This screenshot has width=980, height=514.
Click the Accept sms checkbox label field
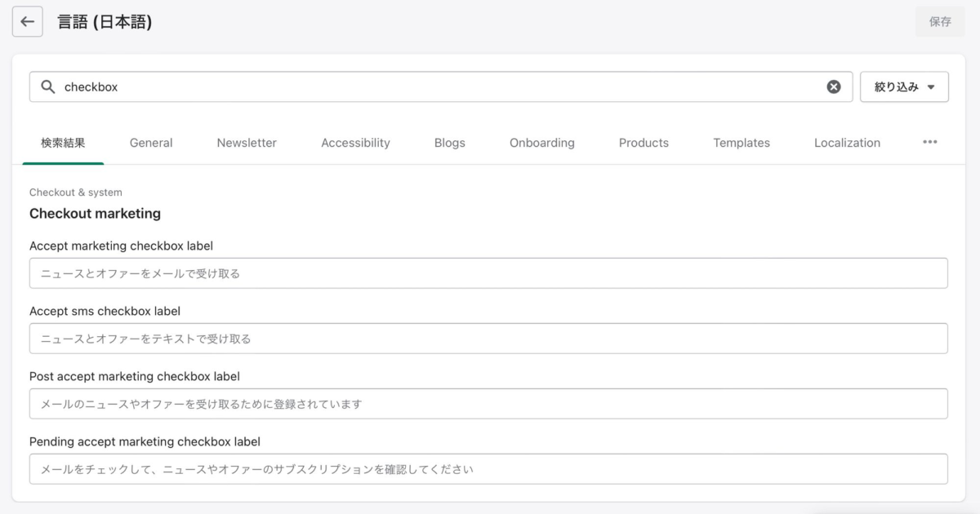488,339
